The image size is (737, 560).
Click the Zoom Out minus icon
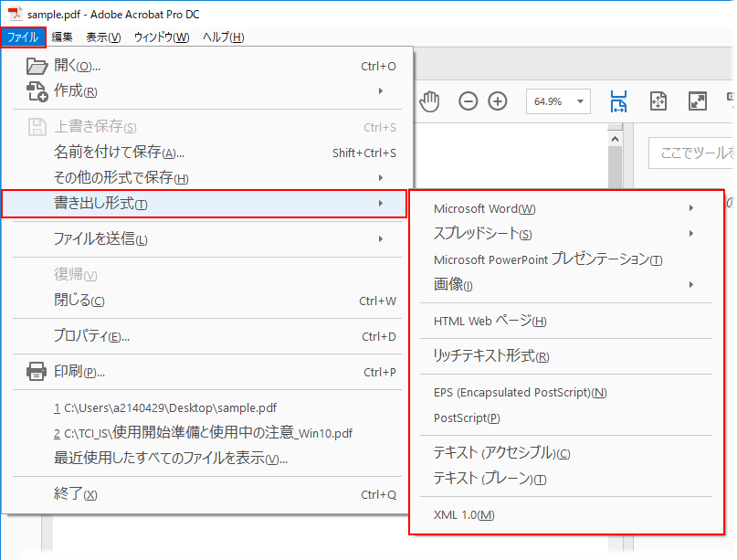(469, 101)
